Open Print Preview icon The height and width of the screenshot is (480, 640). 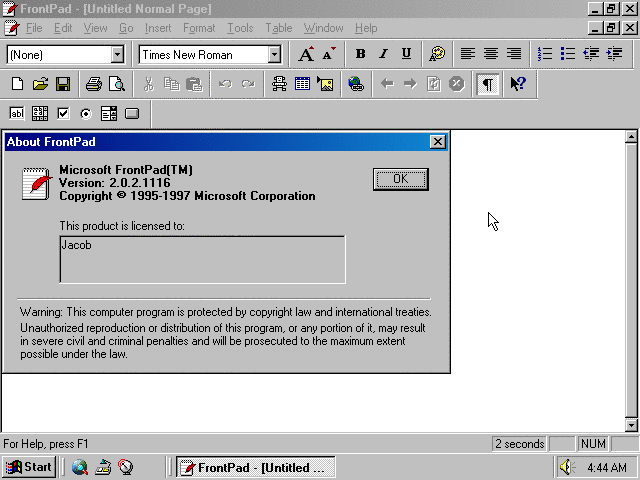tap(117, 84)
